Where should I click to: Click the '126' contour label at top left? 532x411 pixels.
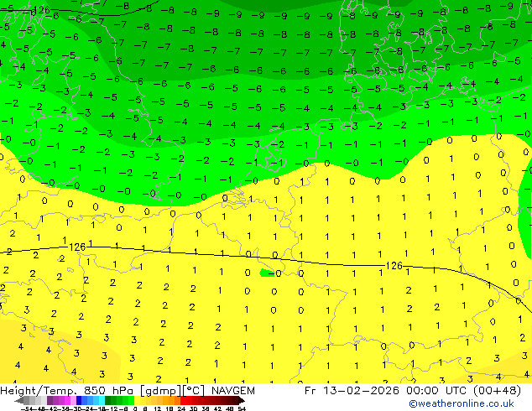click(x=43, y=10)
